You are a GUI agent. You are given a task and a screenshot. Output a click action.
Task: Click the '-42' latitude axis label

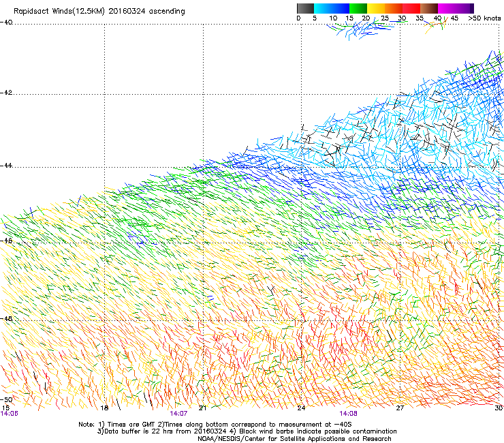[x=6, y=93]
